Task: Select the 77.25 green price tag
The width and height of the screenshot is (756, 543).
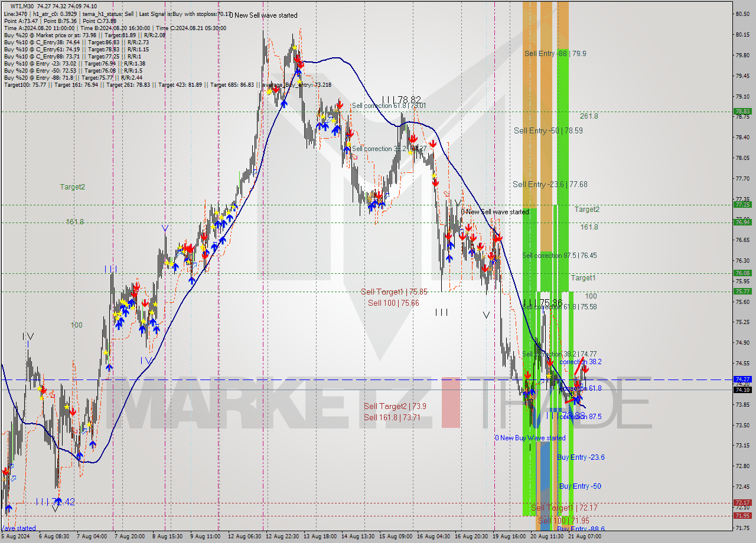Action: point(742,205)
